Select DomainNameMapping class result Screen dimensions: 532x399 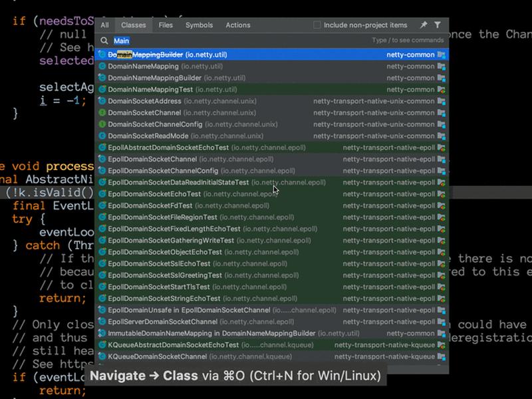point(271,66)
